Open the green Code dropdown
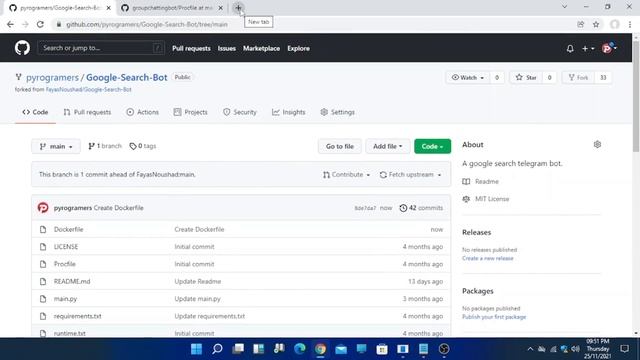 [432, 146]
